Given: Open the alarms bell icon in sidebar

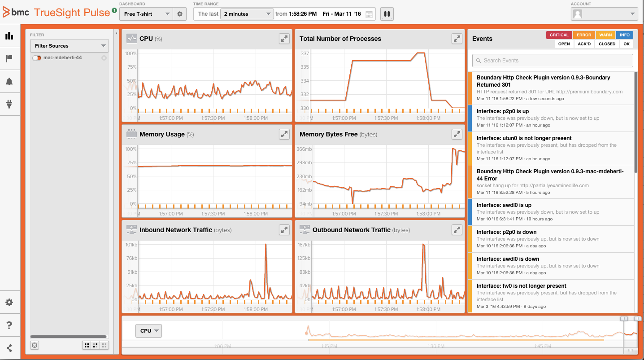Looking at the screenshot, I should 9,81.
